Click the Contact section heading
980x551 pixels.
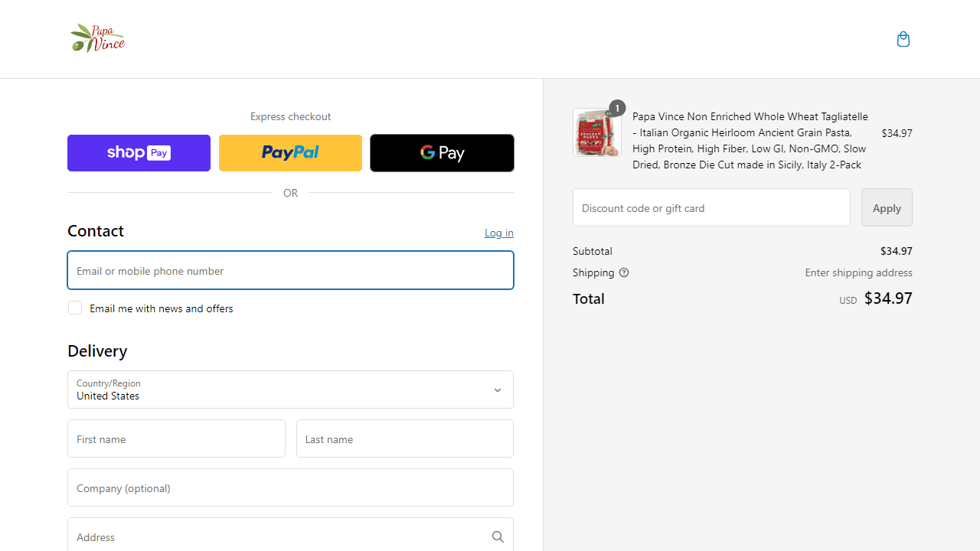96,231
